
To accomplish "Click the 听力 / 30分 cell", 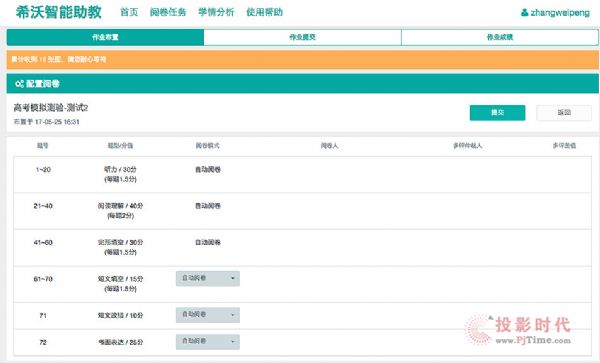I will click(x=120, y=169).
